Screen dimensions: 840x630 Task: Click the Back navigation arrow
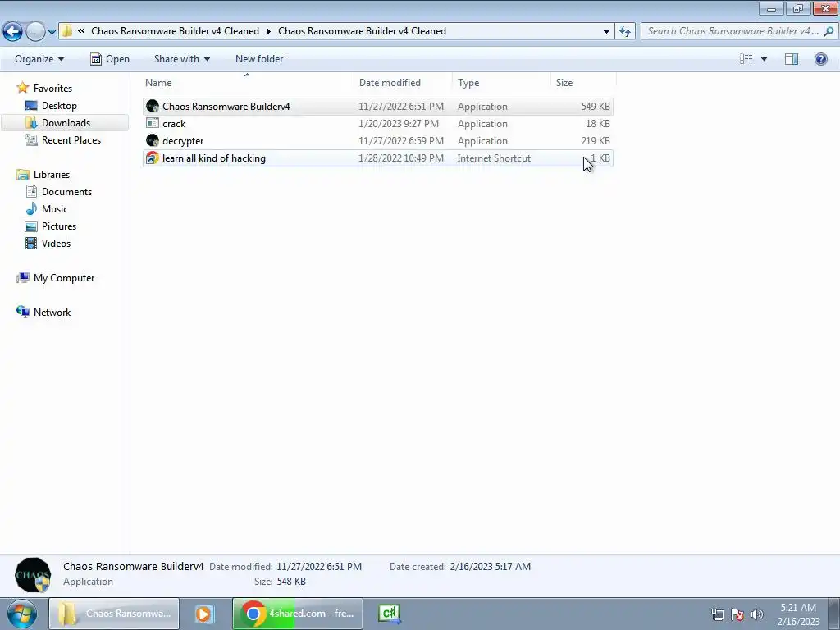click(13, 32)
